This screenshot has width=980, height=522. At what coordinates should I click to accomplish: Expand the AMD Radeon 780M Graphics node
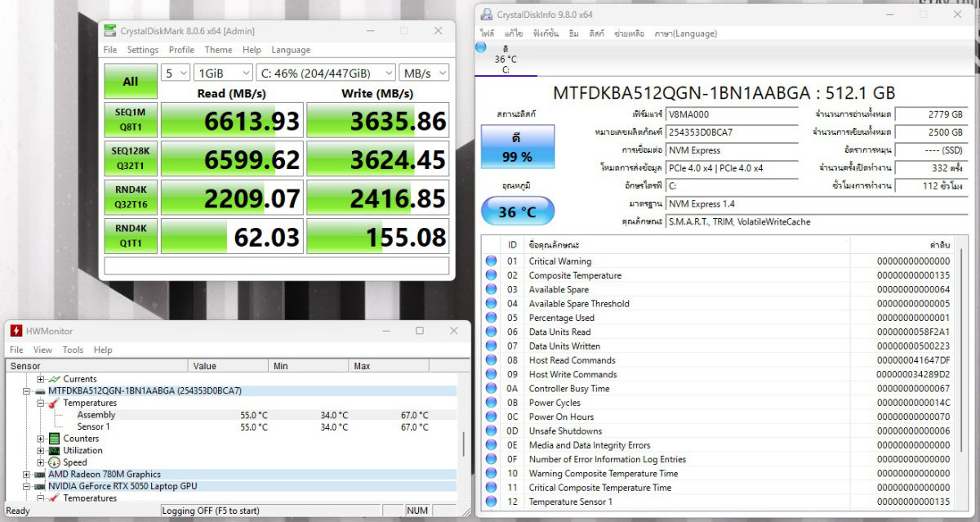click(26, 474)
